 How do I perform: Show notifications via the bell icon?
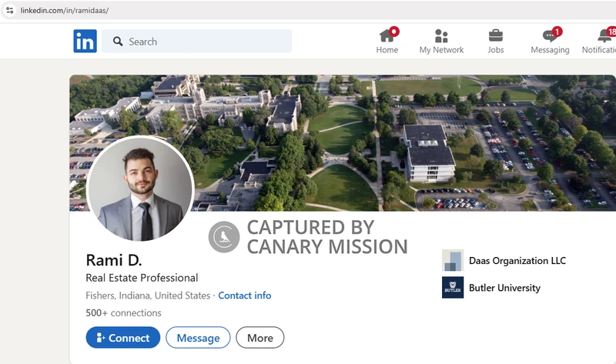pyautogui.click(x=604, y=35)
